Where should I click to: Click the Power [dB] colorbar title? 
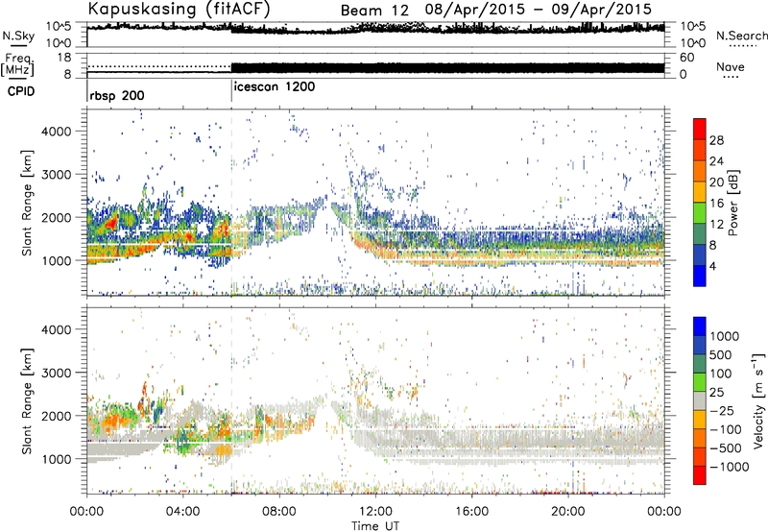point(732,203)
